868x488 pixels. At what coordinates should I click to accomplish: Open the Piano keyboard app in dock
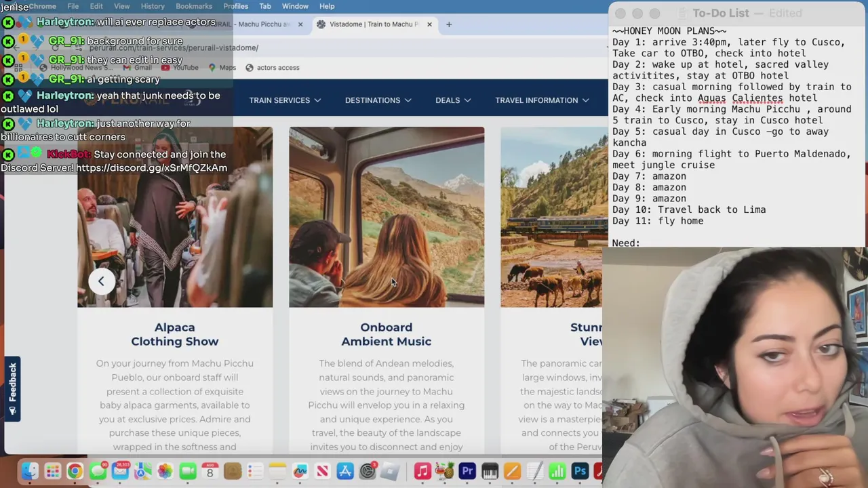click(490, 471)
